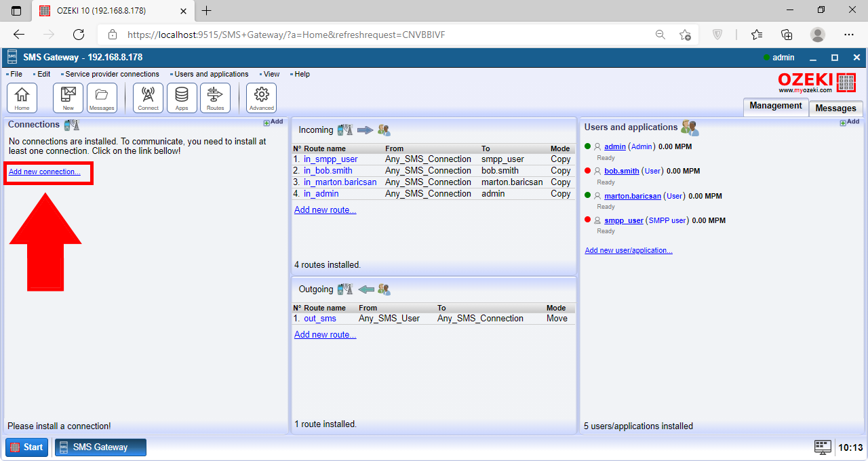Open a new browser tab
868x461 pixels.
click(x=207, y=11)
